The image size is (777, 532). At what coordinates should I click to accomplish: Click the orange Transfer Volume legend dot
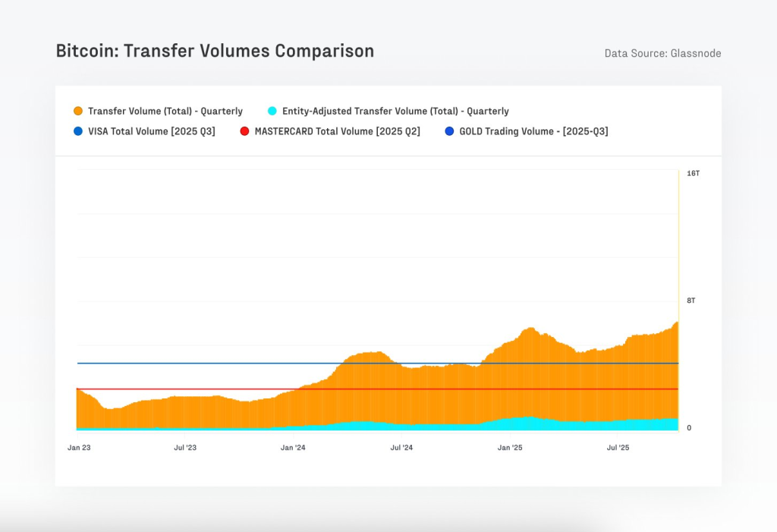pos(77,111)
